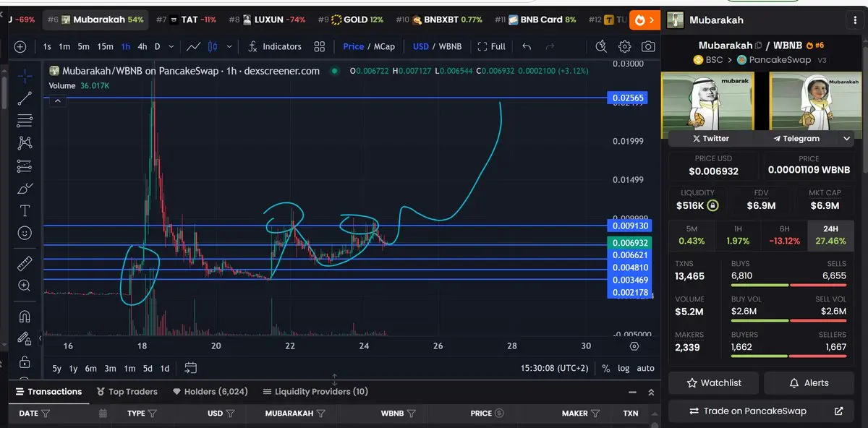Open the Transactions tab
The width and height of the screenshot is (868, 428).
coord(48,391)
